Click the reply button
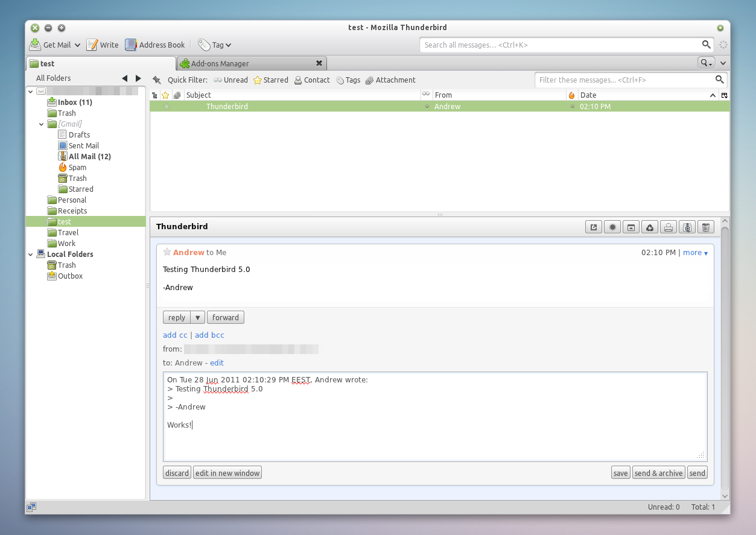 pyautogui.click(x=177, y=318)
